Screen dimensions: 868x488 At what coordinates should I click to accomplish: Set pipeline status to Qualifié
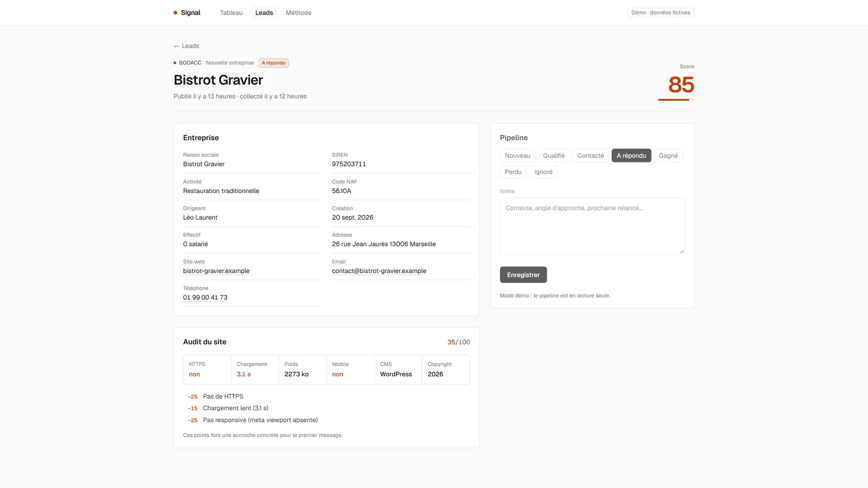pyautogui.click(x=554, y=156)
